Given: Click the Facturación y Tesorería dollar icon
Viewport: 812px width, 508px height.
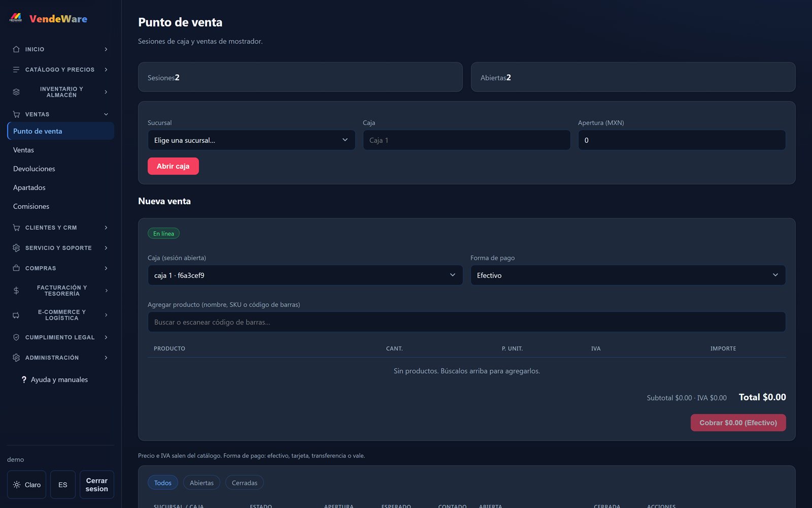Looking at the screenshot, I should [x=16, y=291].
